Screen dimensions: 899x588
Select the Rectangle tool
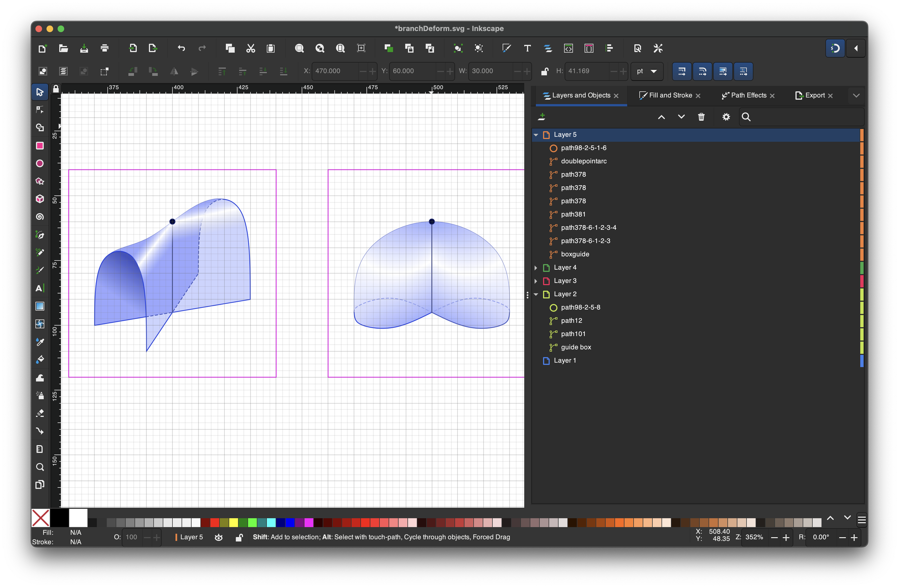coord(40,146)
